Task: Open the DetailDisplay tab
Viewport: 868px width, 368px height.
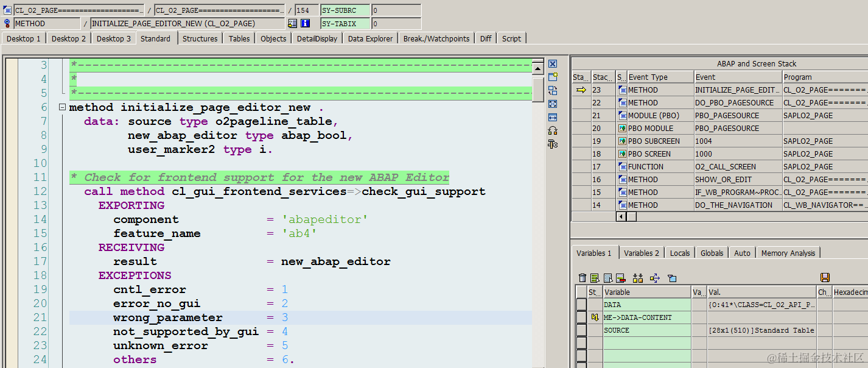Action: coord(317,38)
